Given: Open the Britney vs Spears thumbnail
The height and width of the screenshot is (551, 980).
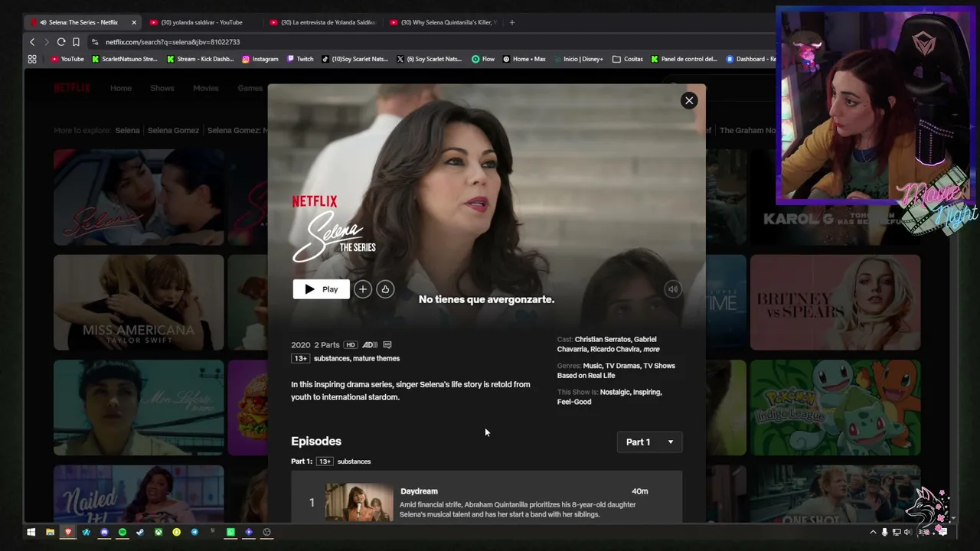Looking at the screenshot, I should pyautogui.click(x=835, y=302).
